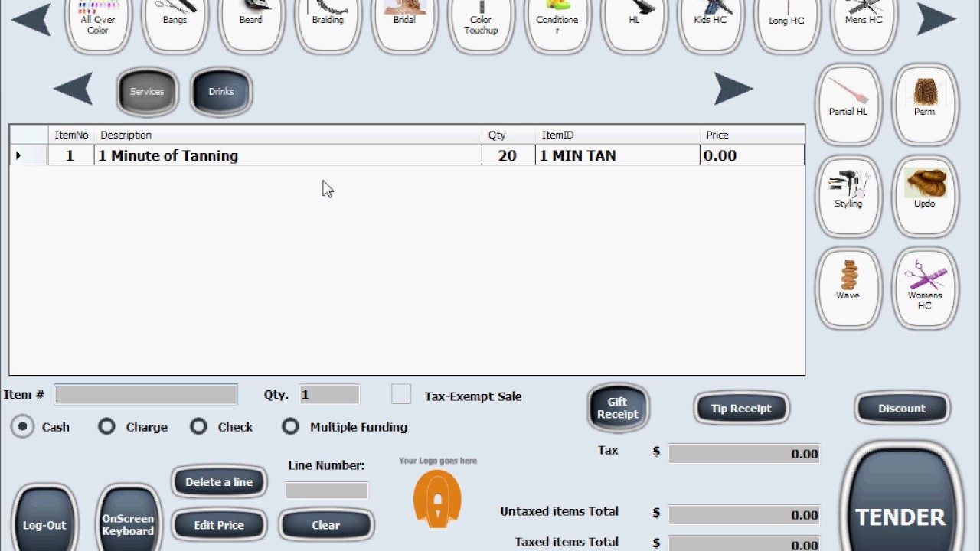Select the 1 Minute of Tanning description
980x551 pixels.
[x=288, y=155]
